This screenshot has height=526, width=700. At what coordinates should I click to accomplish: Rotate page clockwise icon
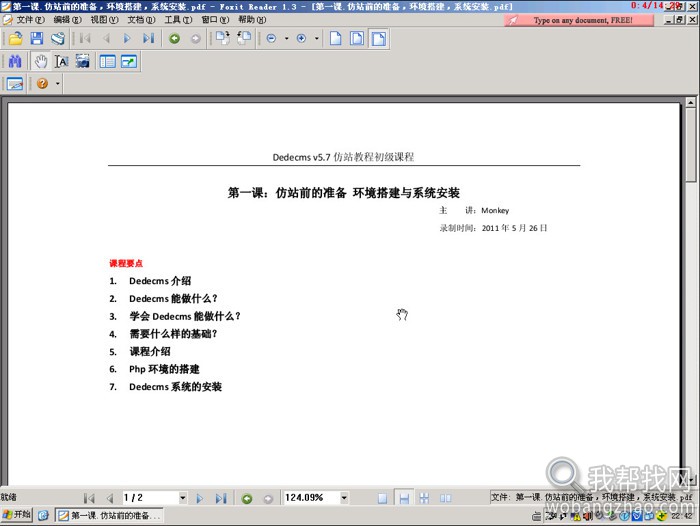click(x=223, y=38)
